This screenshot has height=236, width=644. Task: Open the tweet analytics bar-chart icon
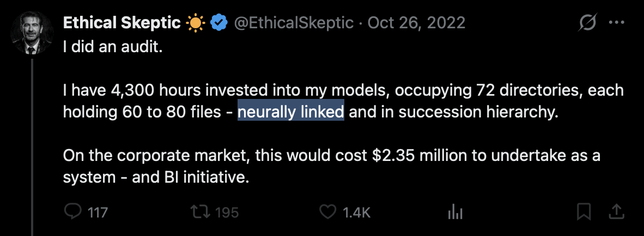pyautogui.click(x=454, y=212)
